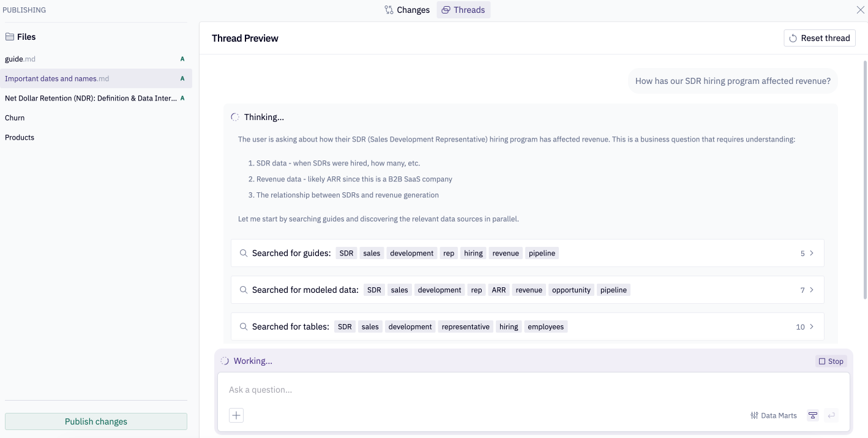The width and height of the screenshot is (868, 438).
Task: Expand the Searched for tables chevron
Action: point(812,327)
